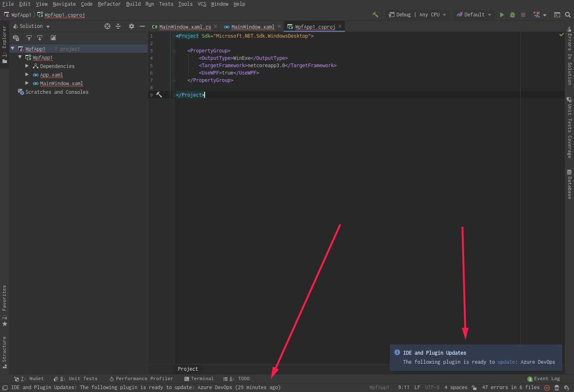The width and height of the screenshot is (574, 392).
Task: Click the update link in notification
Action: pyautogui.click(x=506, y=362)
